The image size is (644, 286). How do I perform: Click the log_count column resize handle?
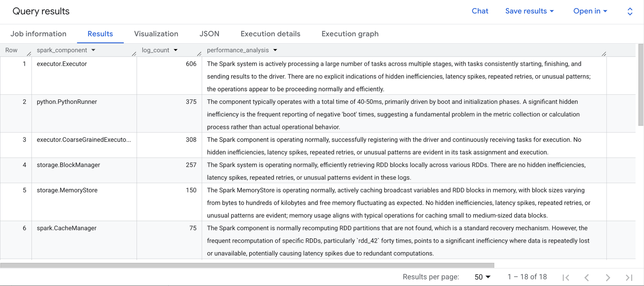click(x=199, y=54)
